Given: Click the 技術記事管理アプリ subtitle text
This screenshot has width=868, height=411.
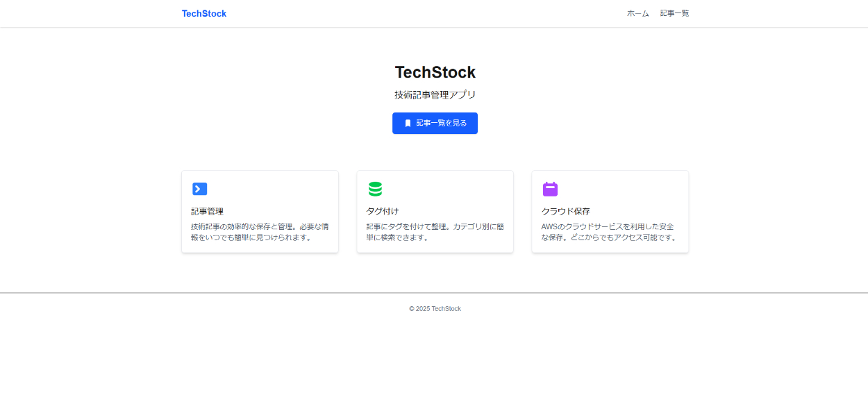Looking at the screenshot, I should (x=435, y=94).
